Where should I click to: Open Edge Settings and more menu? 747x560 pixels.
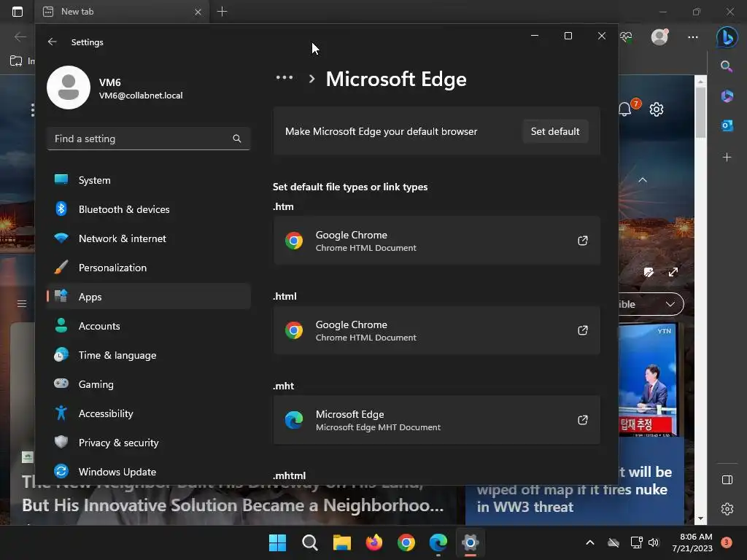point(693,37)
